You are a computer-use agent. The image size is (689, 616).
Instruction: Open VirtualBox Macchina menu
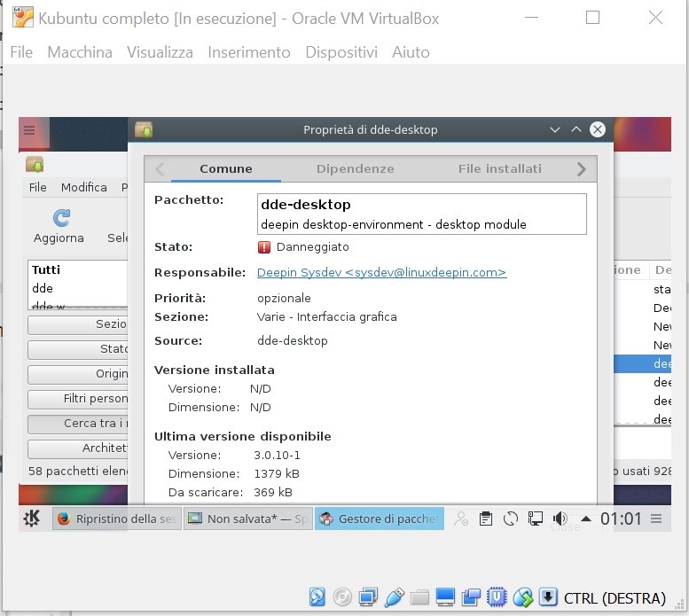click(80, 52)
